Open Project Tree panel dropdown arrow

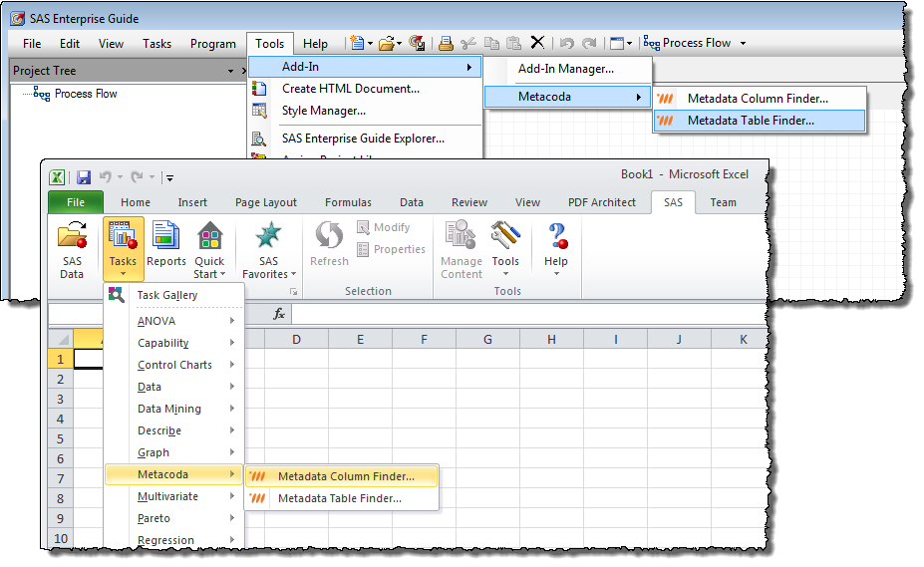click(230, 71)
